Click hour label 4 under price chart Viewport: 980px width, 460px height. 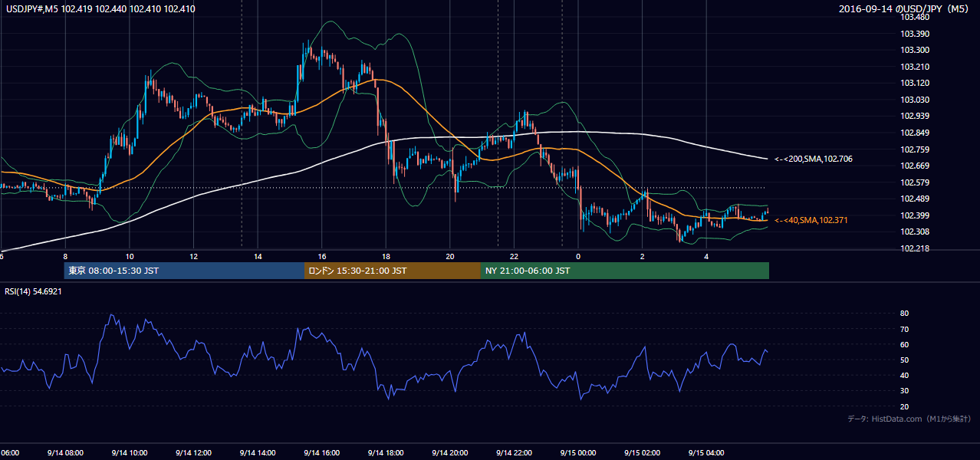click(706, 256)
